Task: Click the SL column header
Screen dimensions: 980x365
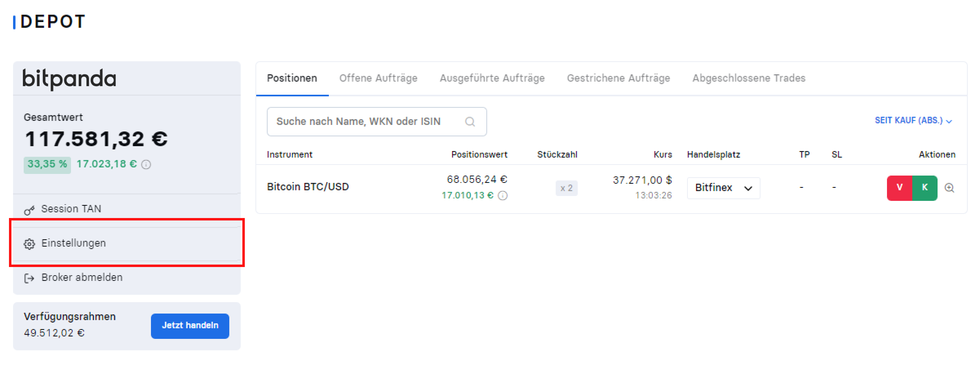Action: [837, 155]
